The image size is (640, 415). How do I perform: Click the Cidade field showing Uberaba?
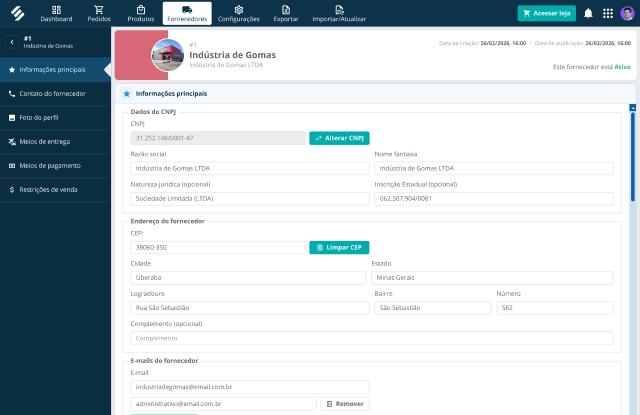[248, 278]
